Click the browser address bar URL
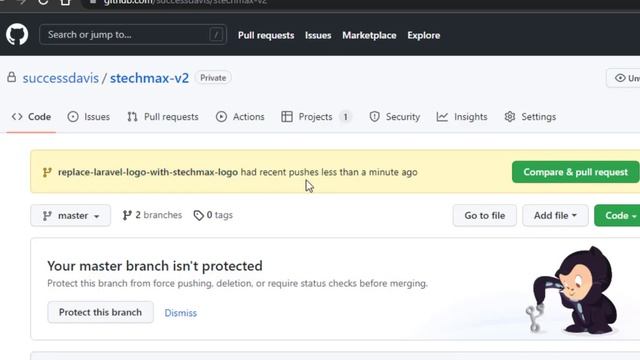The width and height of the screenshot is (640, 360). click(185, 2)
